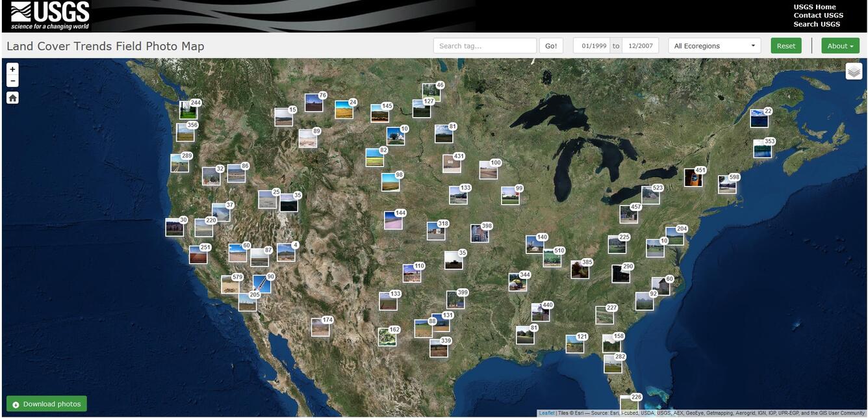Click the Download photos button
This screenshot has width=868, height=418.
pos(46,404)
